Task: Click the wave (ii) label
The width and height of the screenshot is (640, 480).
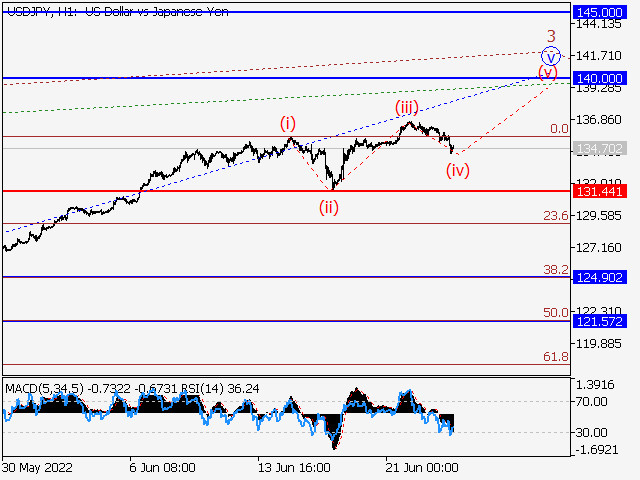Action: [x=329, y=207]
